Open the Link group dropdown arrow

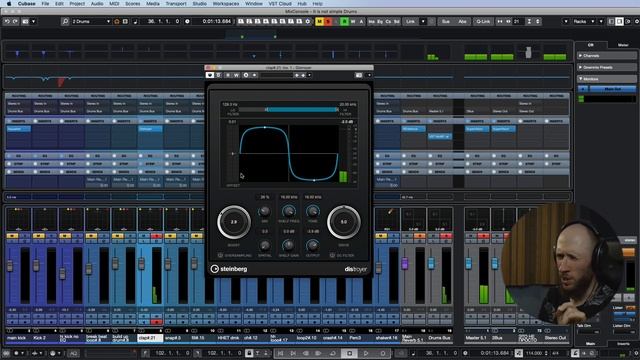click(423, 21)
